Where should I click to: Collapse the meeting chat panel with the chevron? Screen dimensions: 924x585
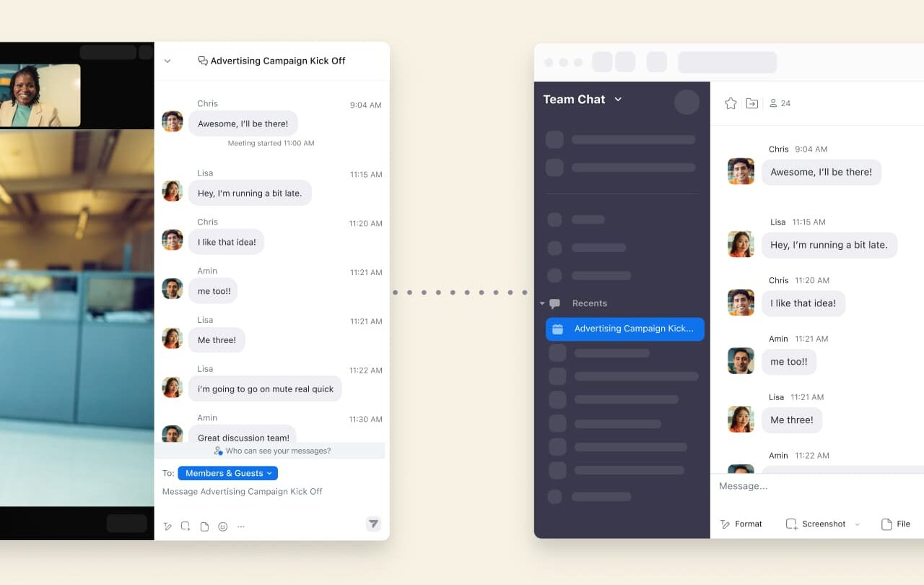click(167, 61)
